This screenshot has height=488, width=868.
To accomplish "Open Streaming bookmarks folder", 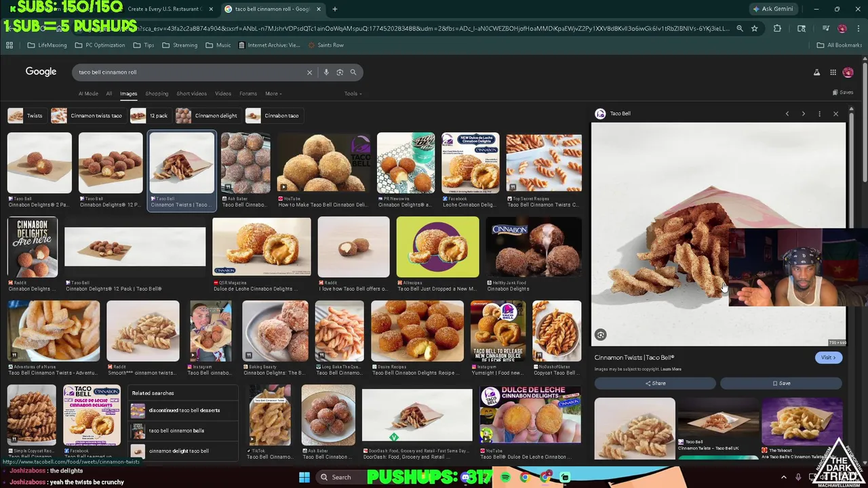I will coord(180,45).
